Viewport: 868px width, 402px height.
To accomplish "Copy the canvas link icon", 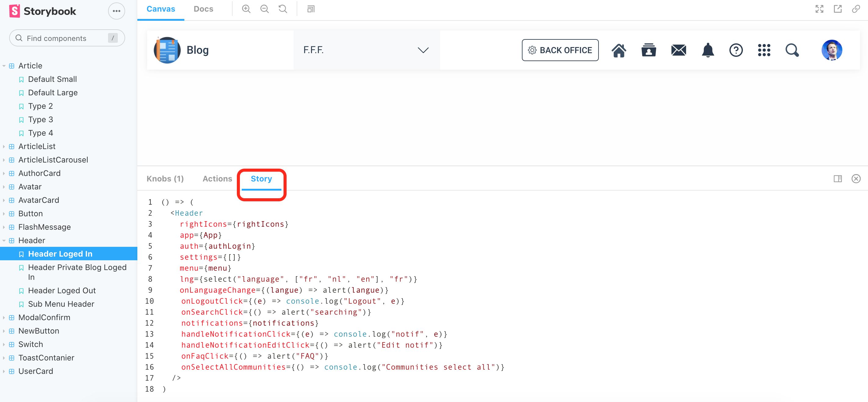I will point(856,9).
